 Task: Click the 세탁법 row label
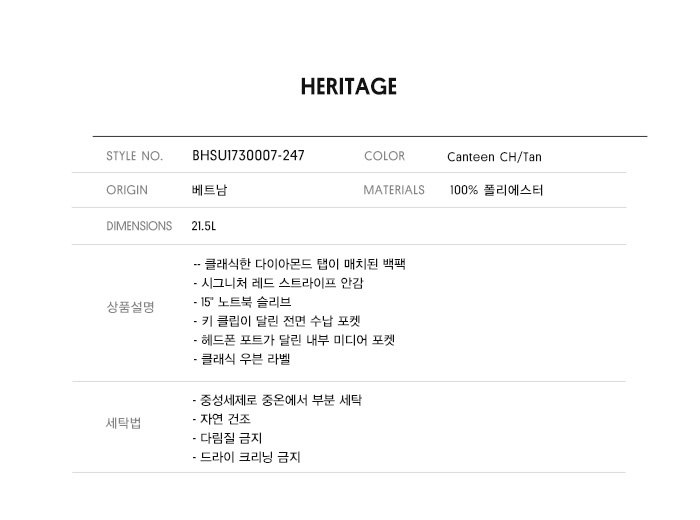(124, 423)
